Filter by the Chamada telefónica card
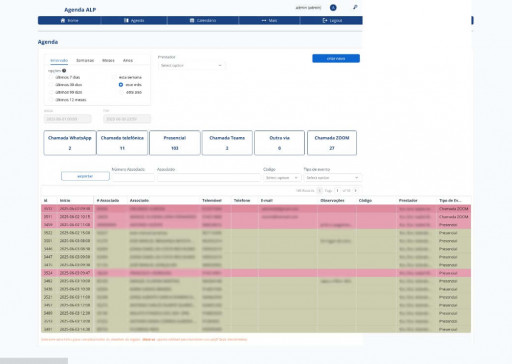Screen dimensions: 512x364 [122, 143]
